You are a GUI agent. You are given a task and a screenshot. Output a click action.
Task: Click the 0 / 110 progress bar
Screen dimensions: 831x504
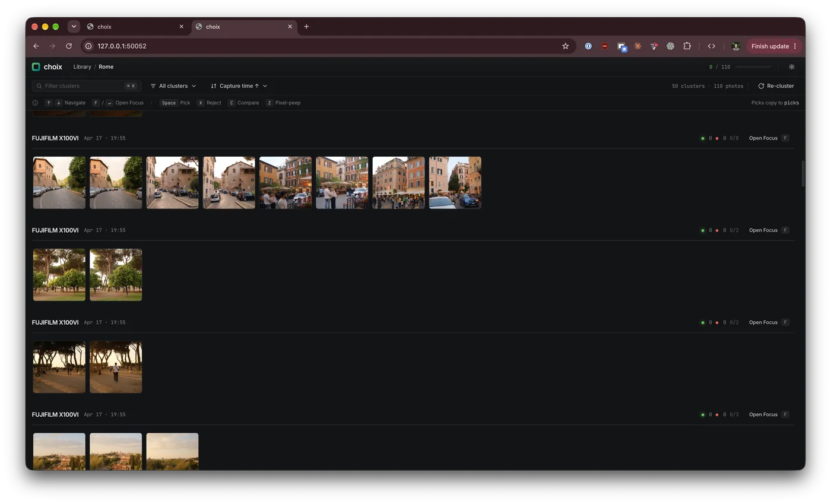pyautogui.click(x=753, y=67)
